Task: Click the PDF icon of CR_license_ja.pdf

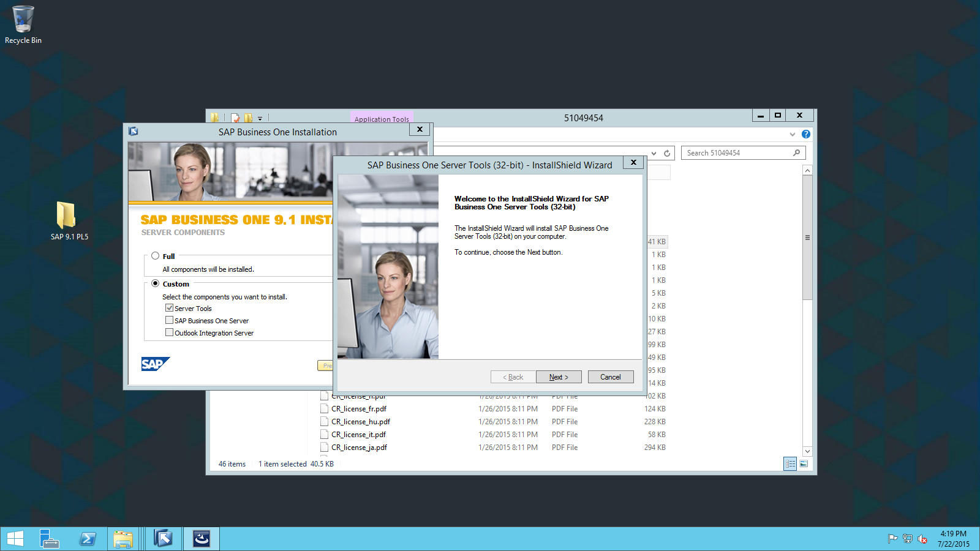Action: click(x=325, y=448)
